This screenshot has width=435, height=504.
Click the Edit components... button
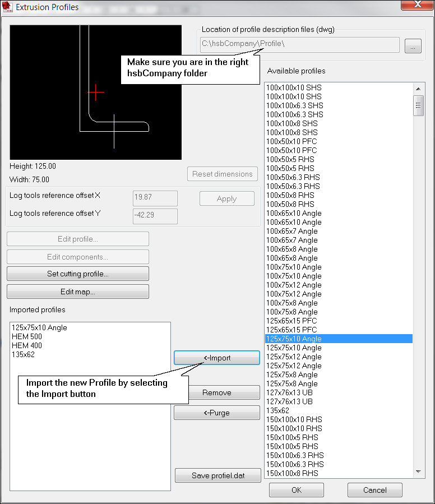[x=78, y=257]
